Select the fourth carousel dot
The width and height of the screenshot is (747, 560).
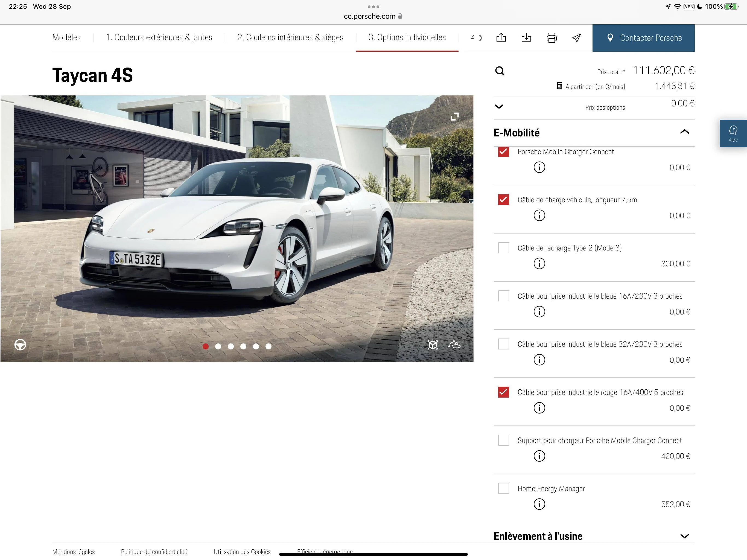click(x=243, y=346)
